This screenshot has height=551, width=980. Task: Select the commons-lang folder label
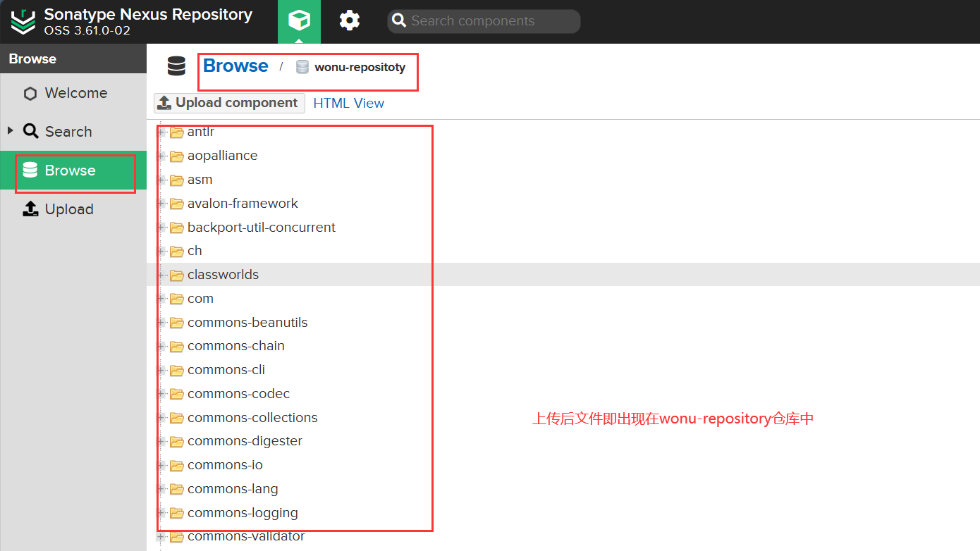(x=233, y=489)
